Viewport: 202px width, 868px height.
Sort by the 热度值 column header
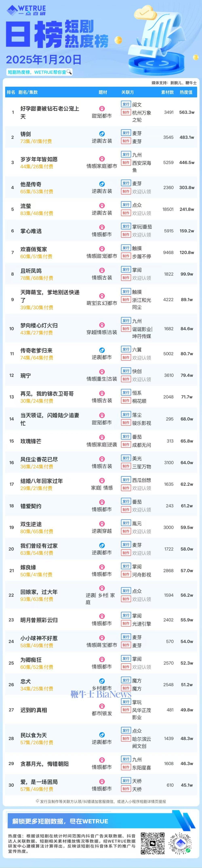[186, 92]
